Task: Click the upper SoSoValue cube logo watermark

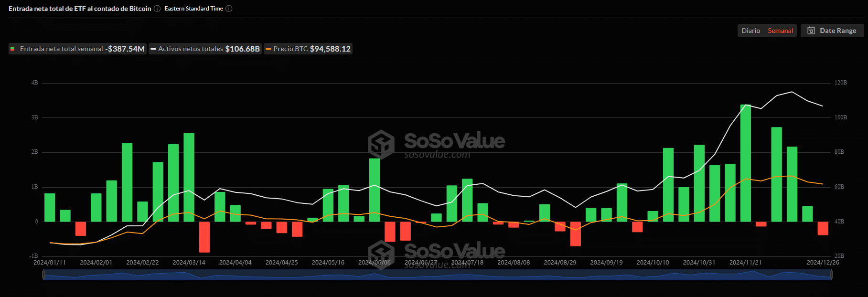Action: 381,144
